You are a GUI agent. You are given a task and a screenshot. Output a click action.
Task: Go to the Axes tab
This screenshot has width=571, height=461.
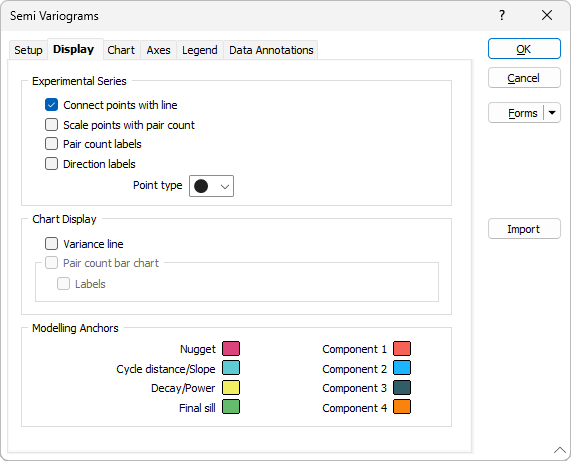[158, 50]
